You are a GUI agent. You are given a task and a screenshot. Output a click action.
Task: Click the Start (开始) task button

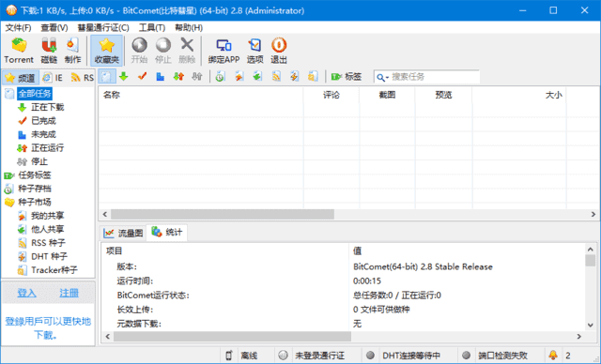pyautogui.click(x=139, y=50)
